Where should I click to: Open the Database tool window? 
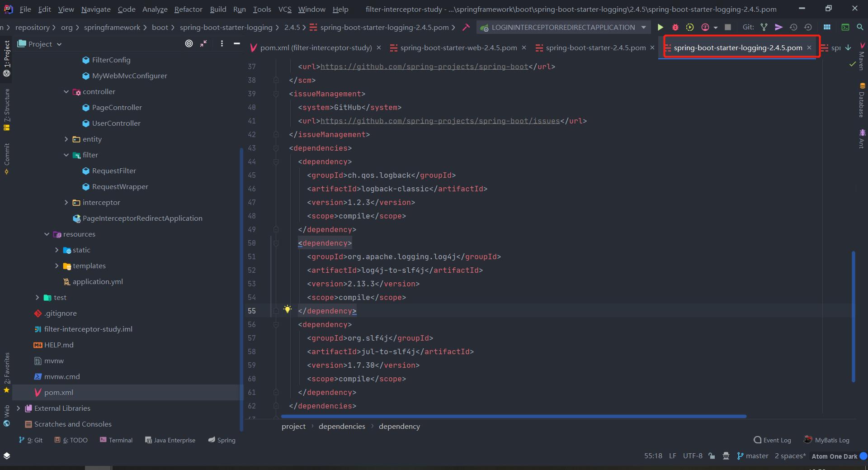(862, 100)
